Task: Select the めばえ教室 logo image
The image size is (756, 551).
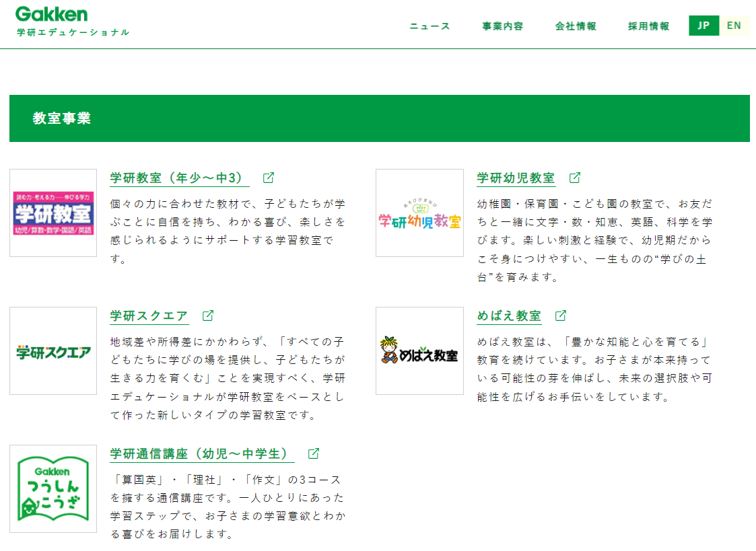Action: point(419,351)
